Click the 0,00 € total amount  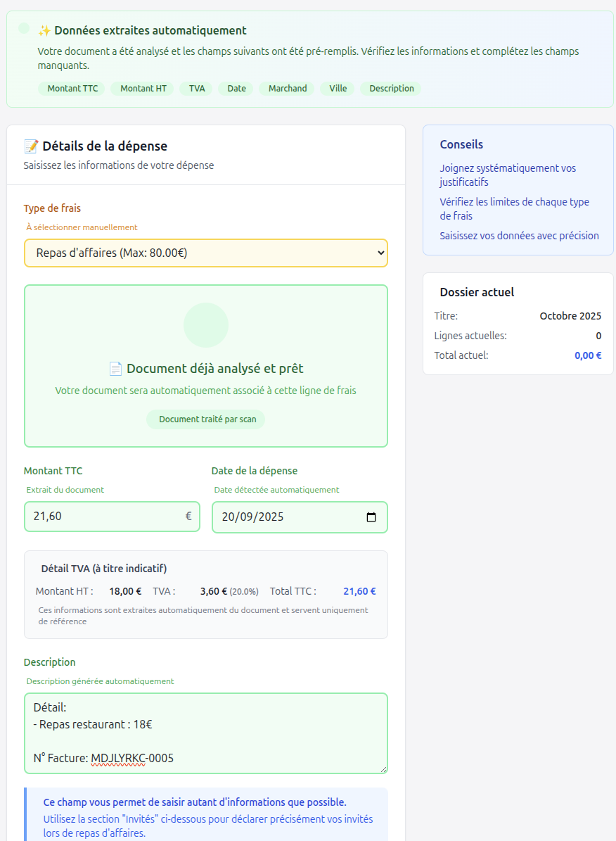click(588, 355)
